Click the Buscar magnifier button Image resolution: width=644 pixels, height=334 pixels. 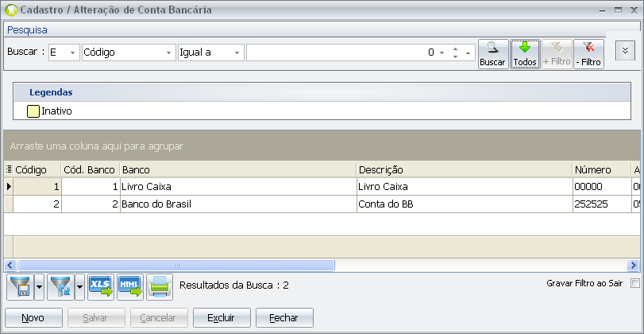pos(493,54)
